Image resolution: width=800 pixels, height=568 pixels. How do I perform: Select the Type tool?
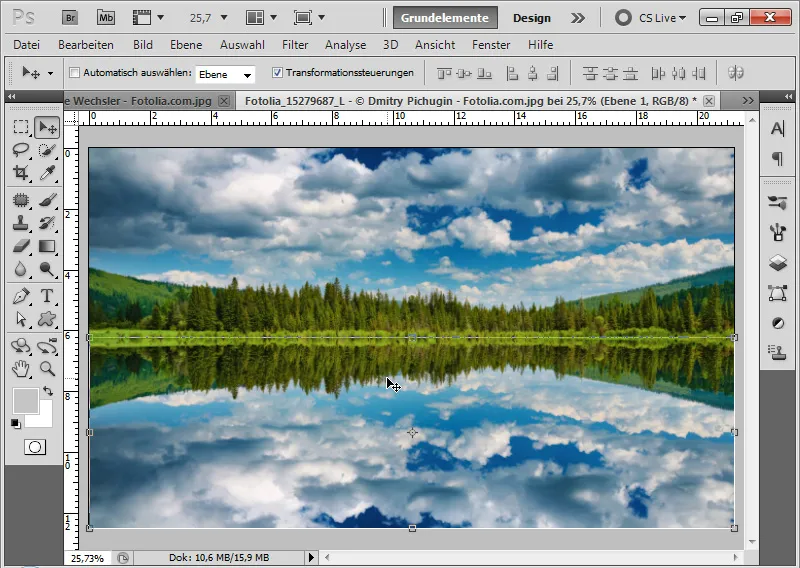point(47,296)
